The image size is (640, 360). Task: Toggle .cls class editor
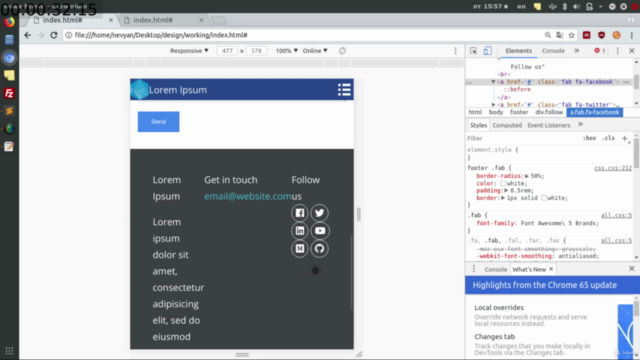(x=608, y=138)
